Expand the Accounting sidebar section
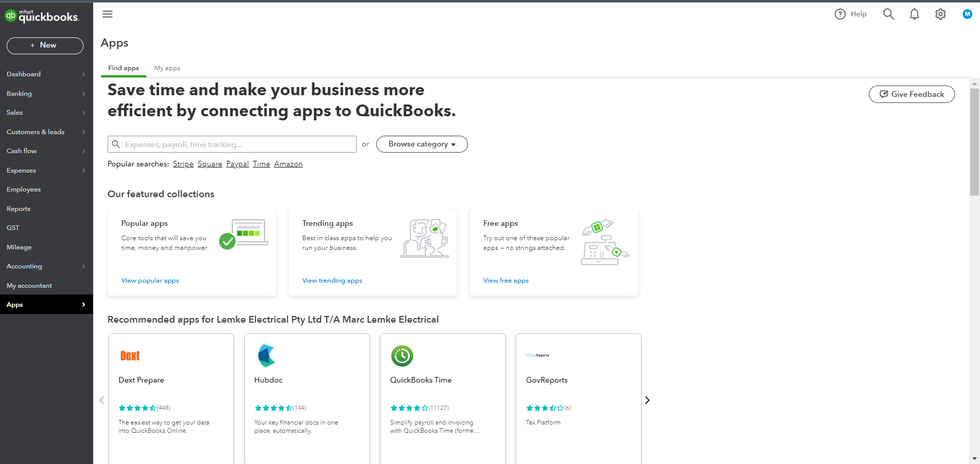980x464 pixels. point(24,266)
